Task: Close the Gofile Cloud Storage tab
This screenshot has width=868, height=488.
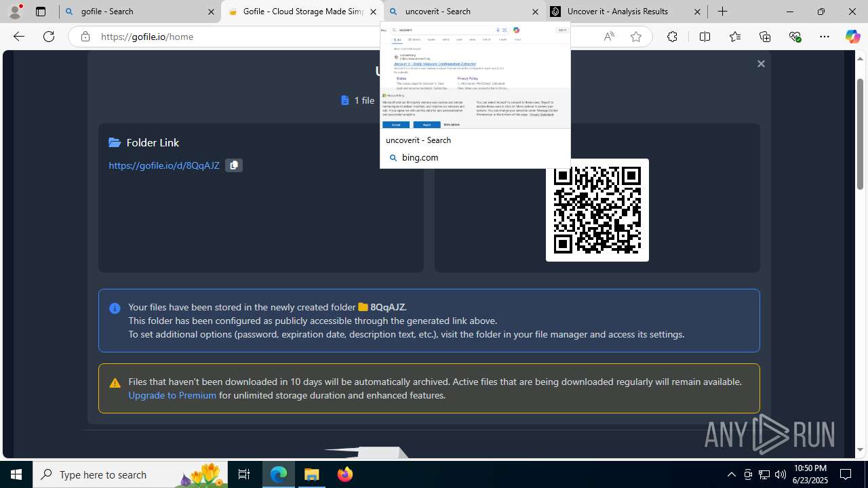Action: (x=373, y=12)
